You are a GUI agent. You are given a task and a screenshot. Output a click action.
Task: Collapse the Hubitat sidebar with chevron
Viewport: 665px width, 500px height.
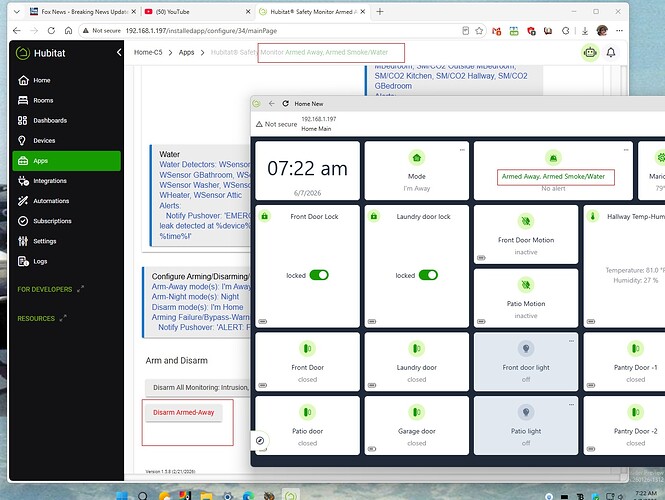pos(119,52)
